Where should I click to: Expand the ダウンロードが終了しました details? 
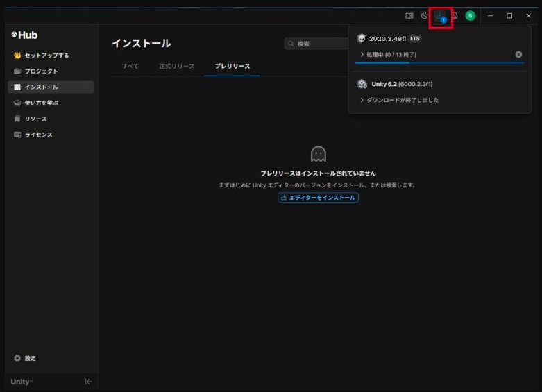pyautogui.click(x=362, y=100)
